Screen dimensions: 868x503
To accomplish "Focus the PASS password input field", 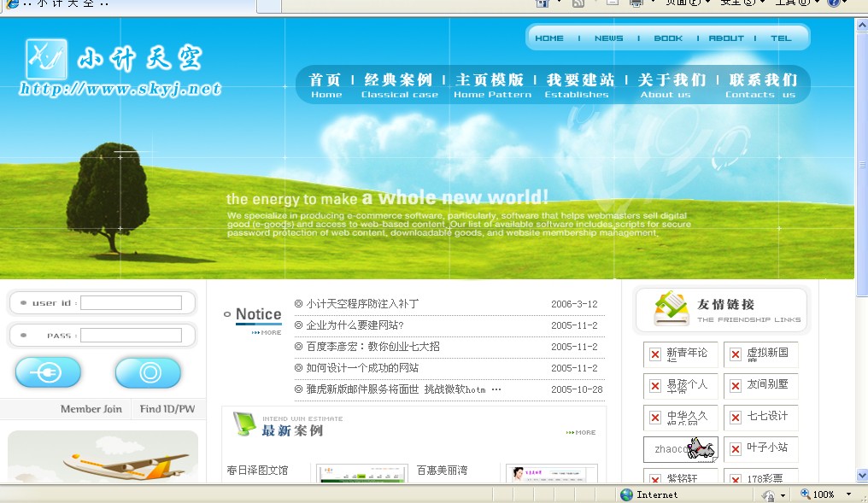I will (132, 336).
